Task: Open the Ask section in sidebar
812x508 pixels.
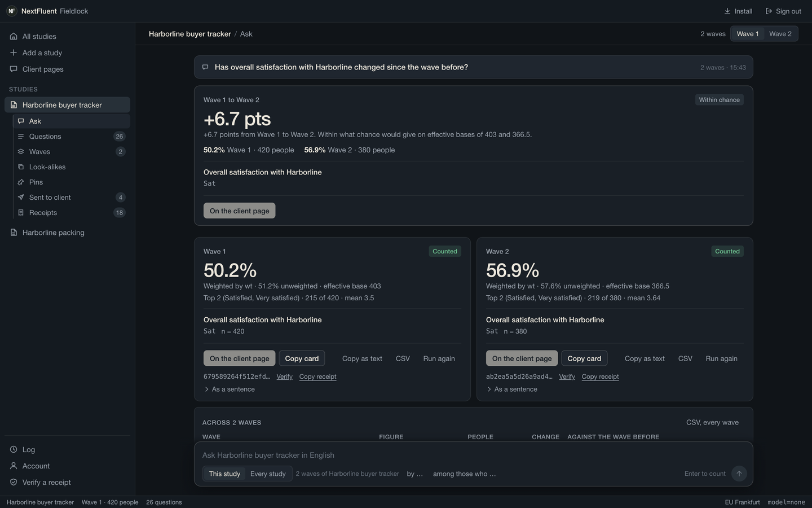Action: click(72, 121)
